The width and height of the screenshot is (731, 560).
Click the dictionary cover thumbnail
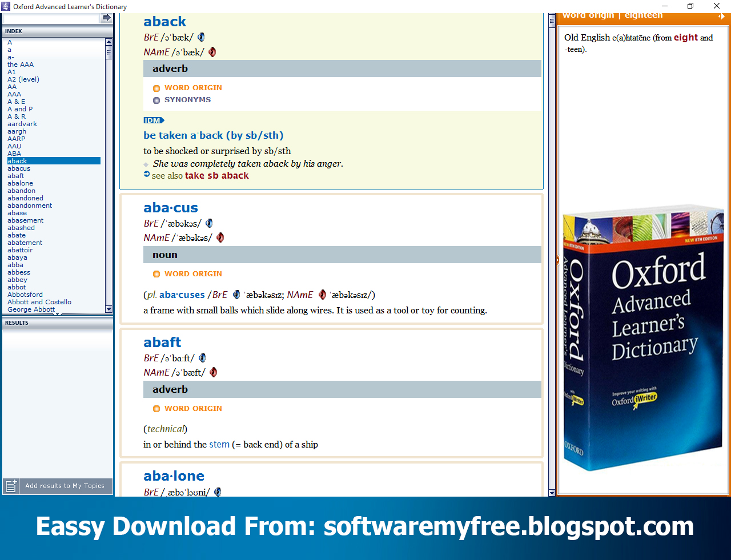(642, 343)
